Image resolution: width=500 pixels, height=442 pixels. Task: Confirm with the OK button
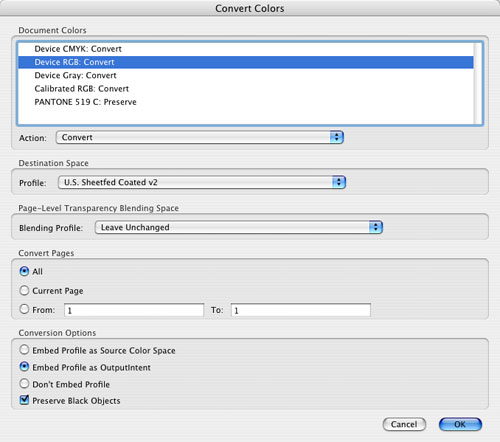pos(460,424)
